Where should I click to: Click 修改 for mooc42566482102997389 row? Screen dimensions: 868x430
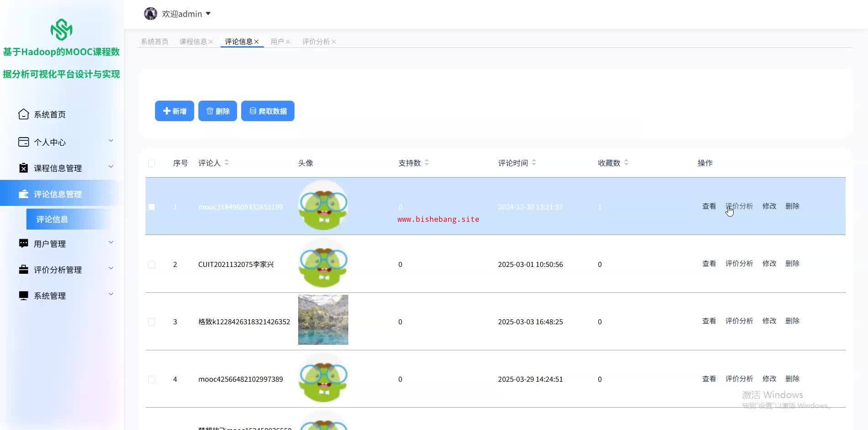769,379
